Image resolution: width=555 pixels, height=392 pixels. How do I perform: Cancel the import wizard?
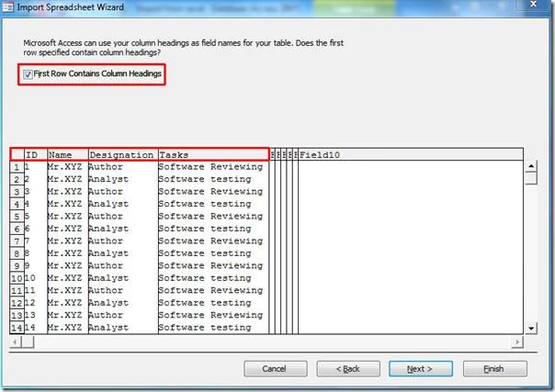coord(276,369)
